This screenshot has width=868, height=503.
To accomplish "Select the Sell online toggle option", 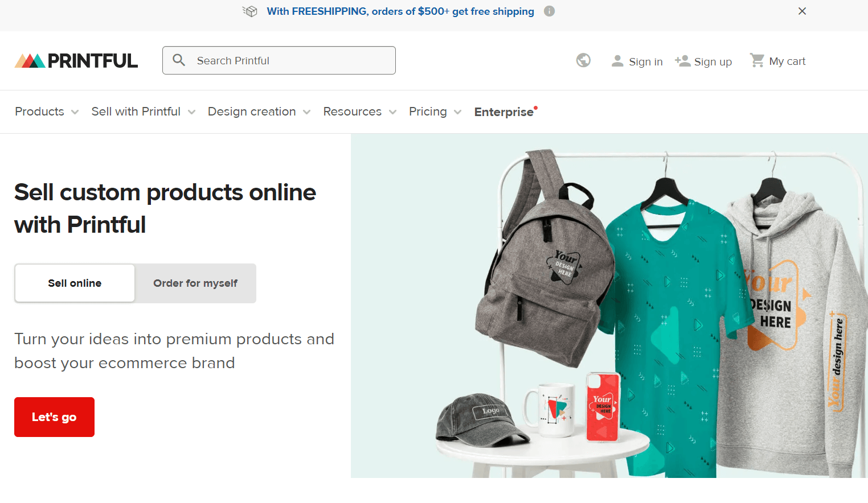I will click(75, 283).
